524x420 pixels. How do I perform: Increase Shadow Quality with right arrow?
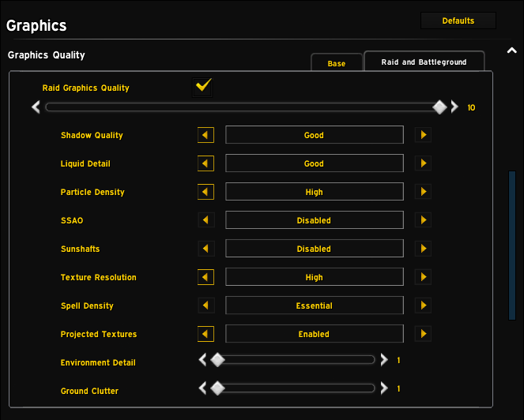coord(423,135)
